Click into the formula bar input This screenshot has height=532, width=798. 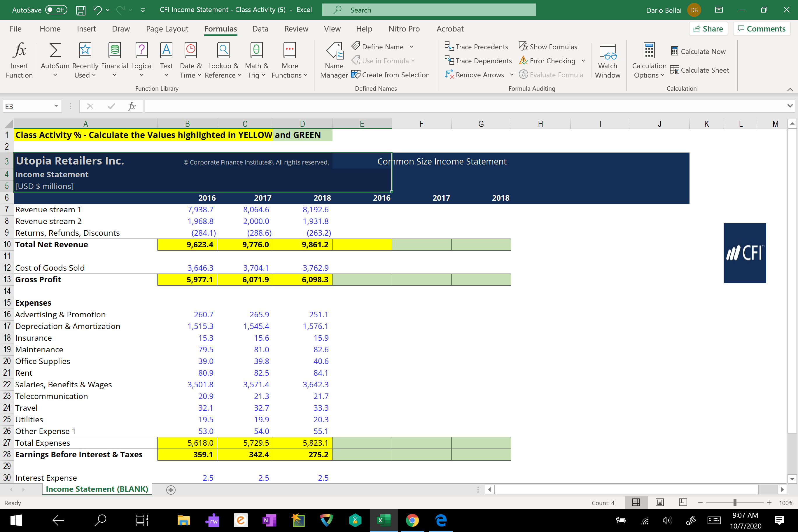pyautogui.click(x=465, y=106)
